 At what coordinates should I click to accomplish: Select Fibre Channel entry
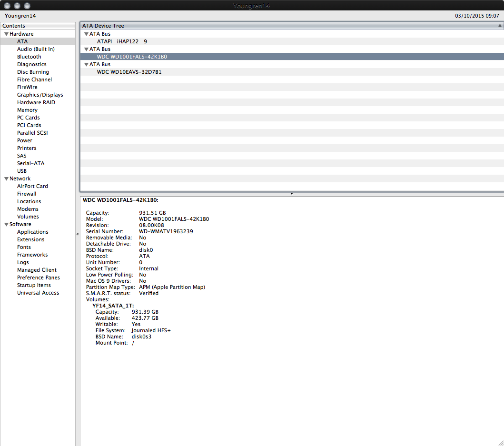tap(34, 80)
